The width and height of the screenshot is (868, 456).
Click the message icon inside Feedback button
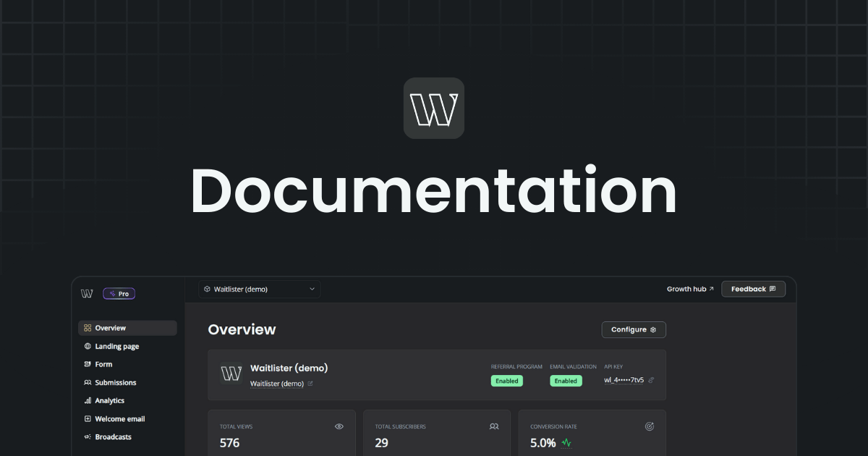tap(773, 289)
